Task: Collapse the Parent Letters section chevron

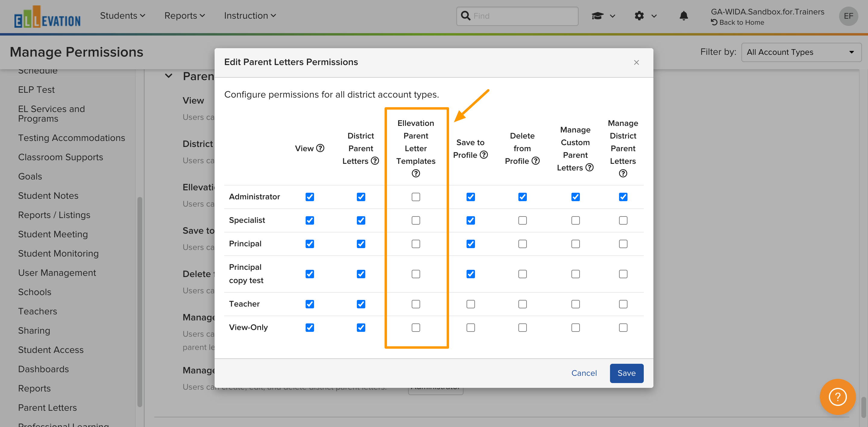Action: 168,76
